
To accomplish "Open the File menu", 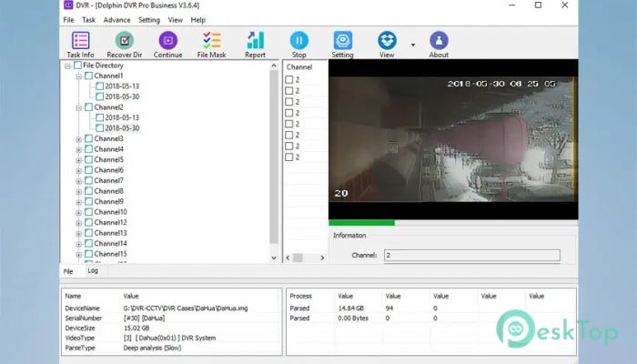I will [68, 20].
